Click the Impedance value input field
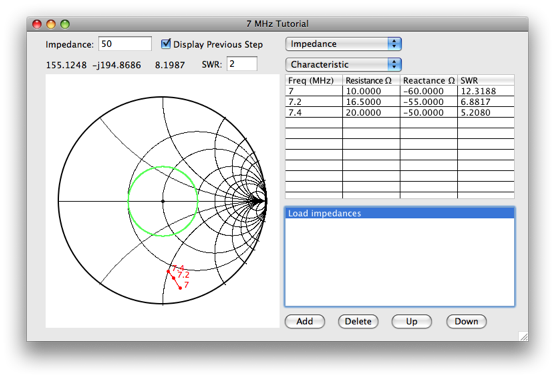Image resolution: width=555 pixels, height=378 pixels. click(x=125, y=44)
